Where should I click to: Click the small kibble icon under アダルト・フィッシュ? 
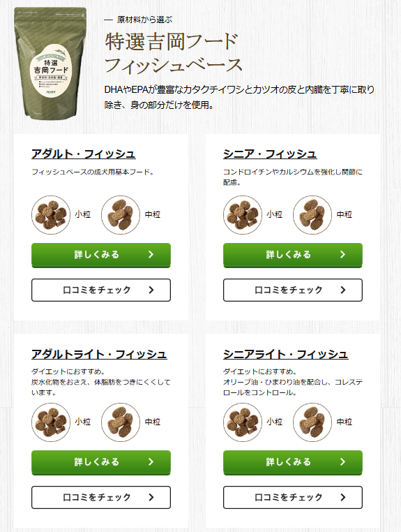(51, 215)
